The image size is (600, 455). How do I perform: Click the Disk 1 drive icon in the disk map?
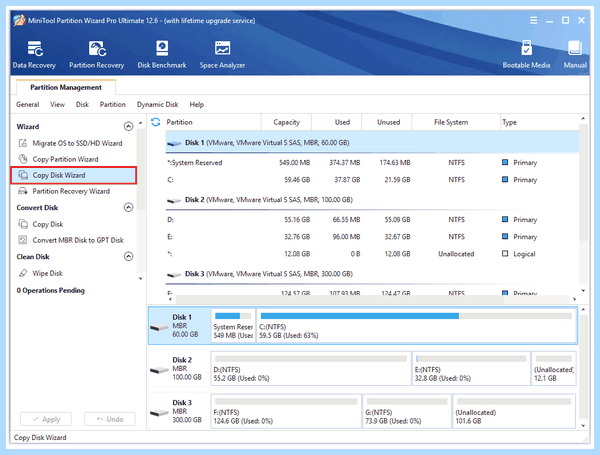tap(159, 328)
